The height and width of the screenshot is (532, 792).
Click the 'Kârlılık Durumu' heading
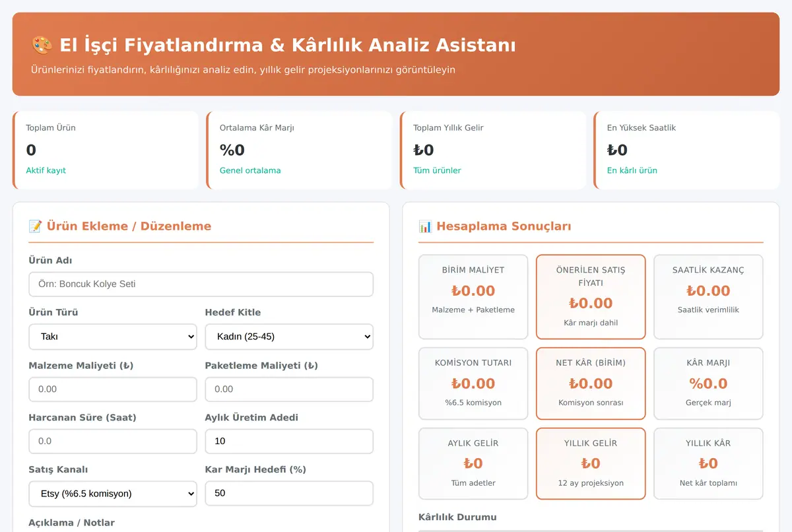(x=457, y=517)
